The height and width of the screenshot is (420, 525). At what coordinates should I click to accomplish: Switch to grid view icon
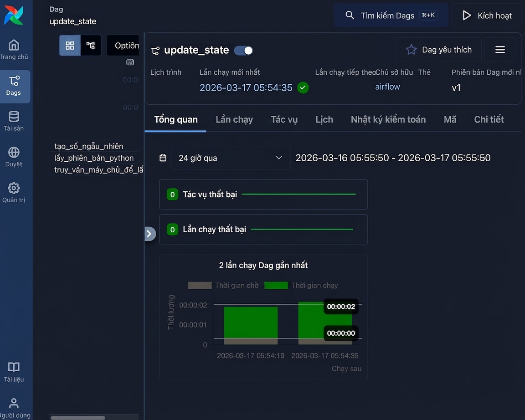click(x=70, y=45)
